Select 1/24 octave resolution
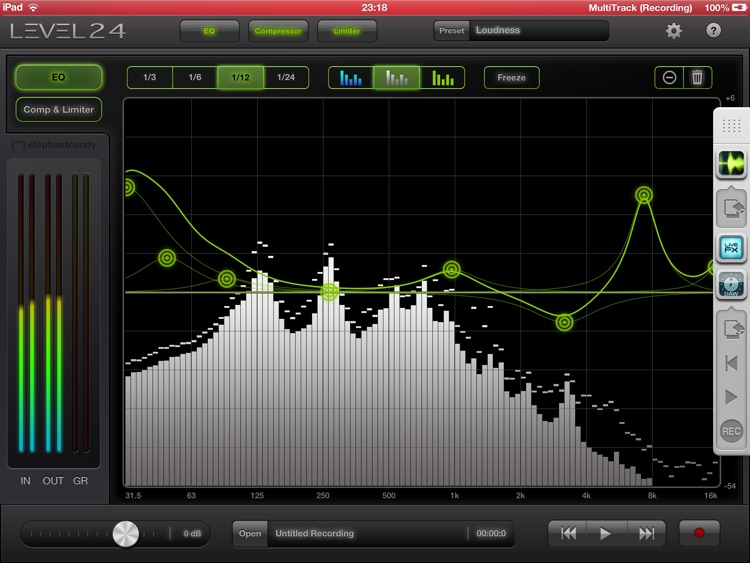 tap(286, 77)
